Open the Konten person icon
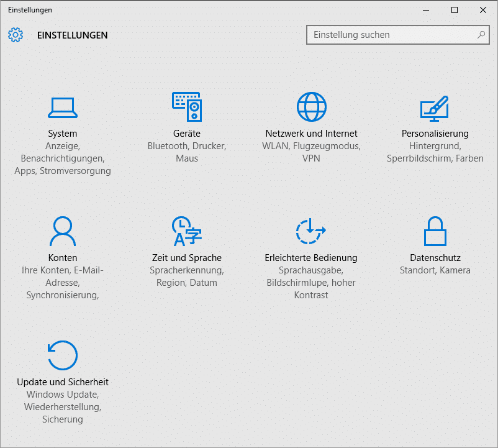Screen dimensions: 498x448 click(63, 231)
